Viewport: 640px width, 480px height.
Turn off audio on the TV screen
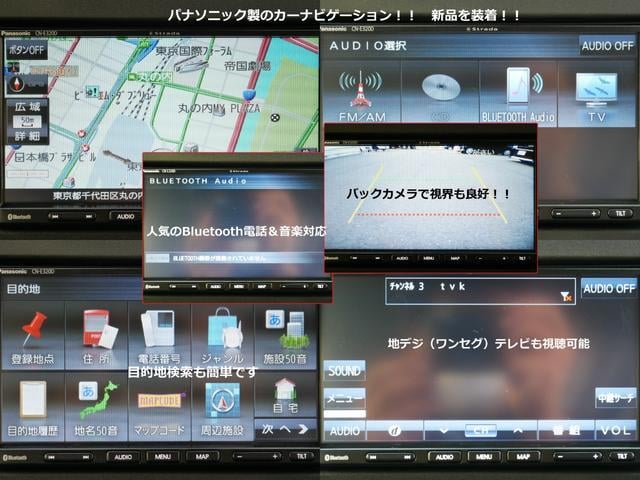click(609, 288)
